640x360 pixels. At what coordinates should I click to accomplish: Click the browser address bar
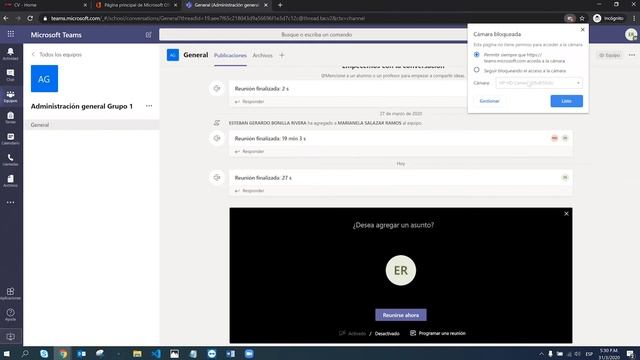click(302, 18)
